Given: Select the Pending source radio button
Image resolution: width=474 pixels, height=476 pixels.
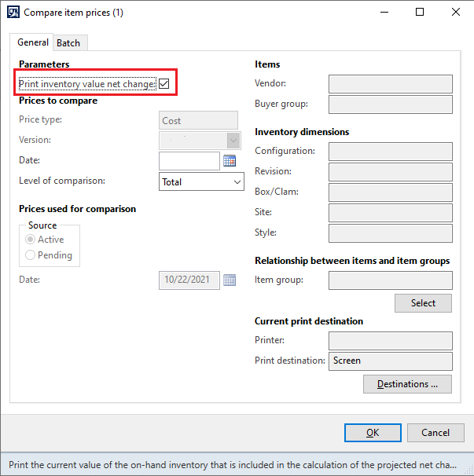Looking at the screenshot, I should tap(31, 255).
